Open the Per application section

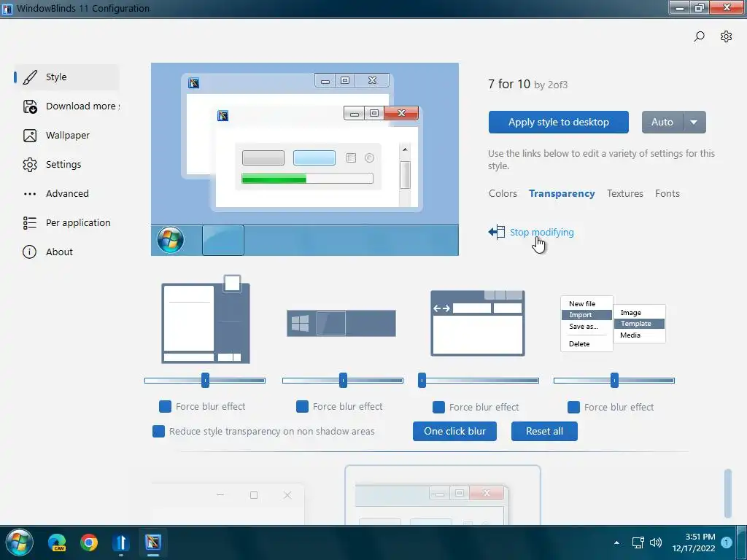tap(66, 223)
